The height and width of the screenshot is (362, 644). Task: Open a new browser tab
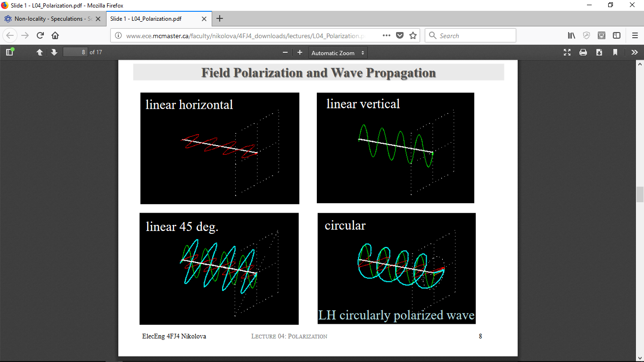point(219,19)
